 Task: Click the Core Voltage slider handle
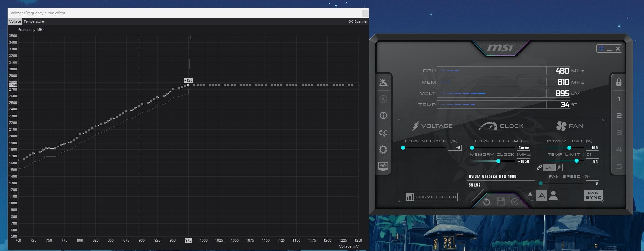click(403, 148)
